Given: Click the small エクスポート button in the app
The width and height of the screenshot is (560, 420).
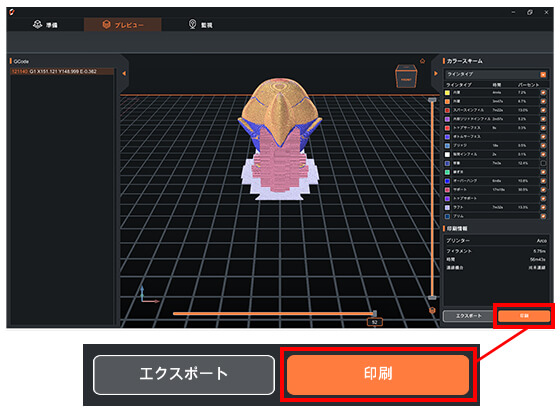Looking at the screenshot, I should tap(469, 316).
